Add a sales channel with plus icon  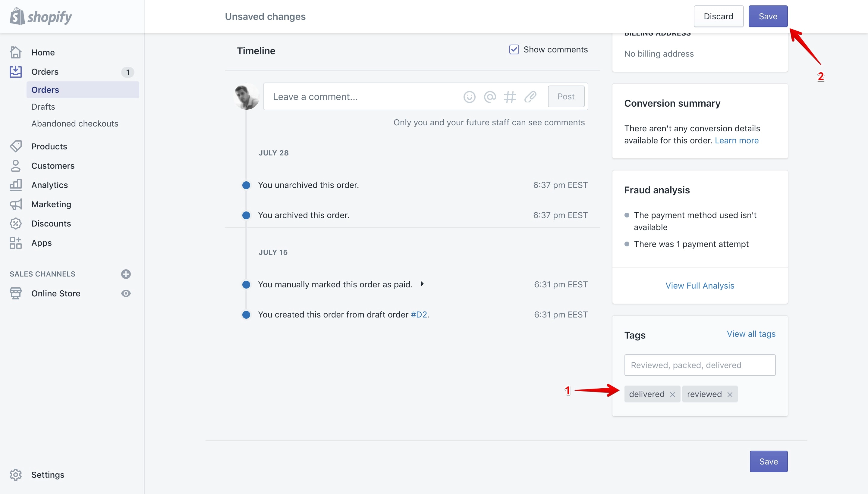pyautogui.click(x=126, y=274)
